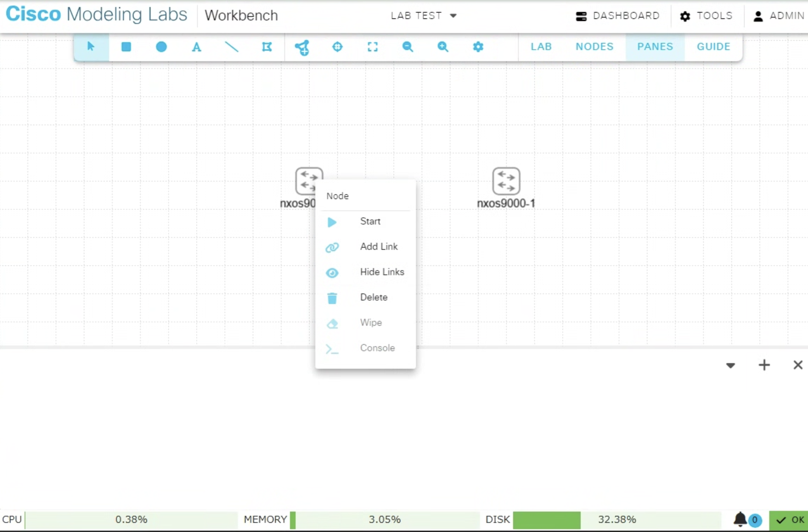Click the fit-to-screen icon

[372, 47]
